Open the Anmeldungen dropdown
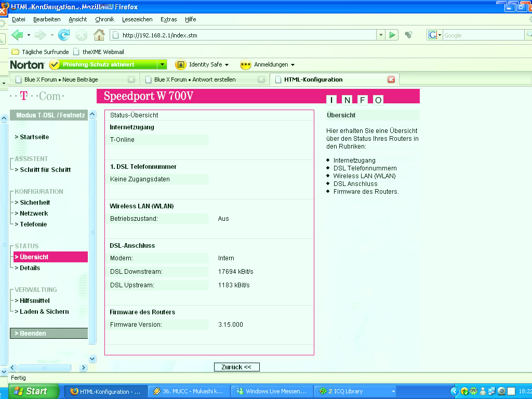This screenshot has height=399, width=532. point(268,64)
